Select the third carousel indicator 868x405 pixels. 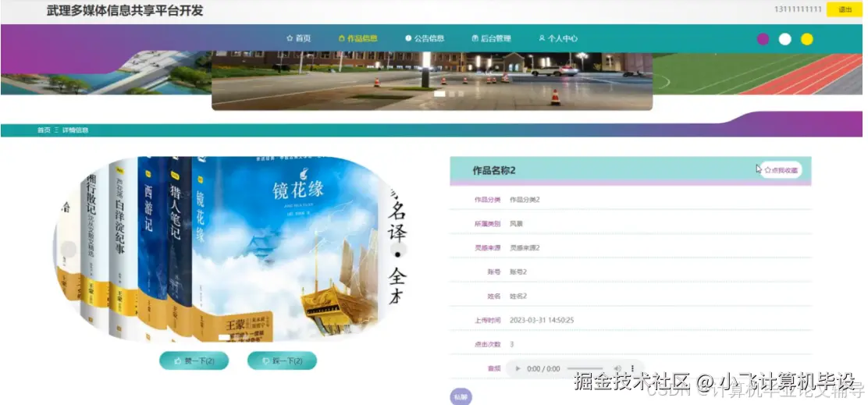pos(461,94)
